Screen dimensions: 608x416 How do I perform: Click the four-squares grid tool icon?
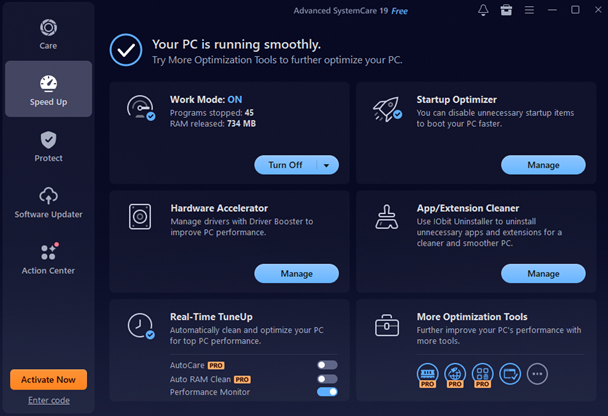tap(482, 374)
